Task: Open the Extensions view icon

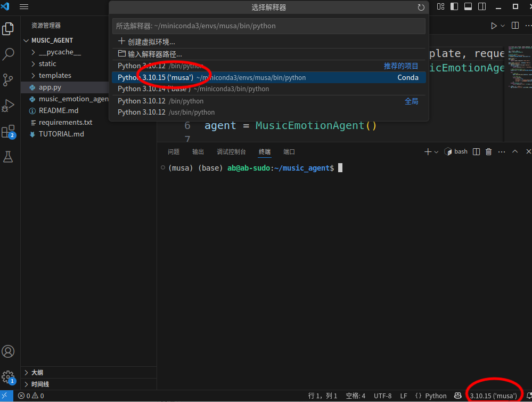Action: pyautogui.click(x=8, y=131)
